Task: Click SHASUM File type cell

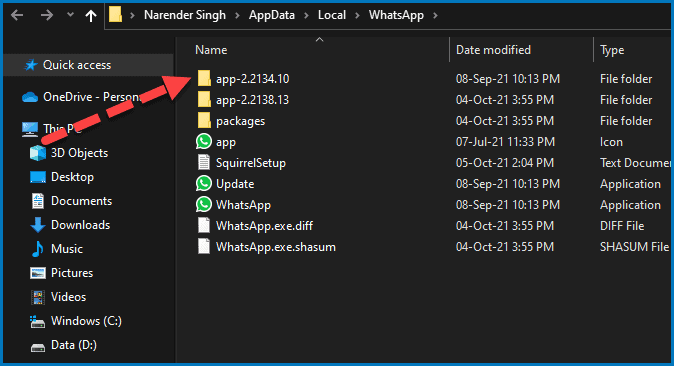Action: [x=634, y=247]
